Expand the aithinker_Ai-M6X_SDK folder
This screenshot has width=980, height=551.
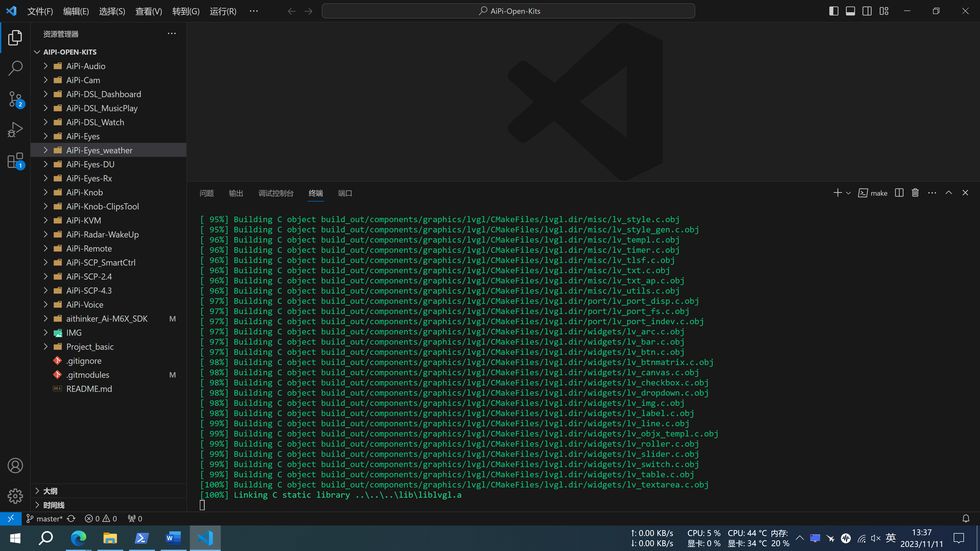pos(108,319)
